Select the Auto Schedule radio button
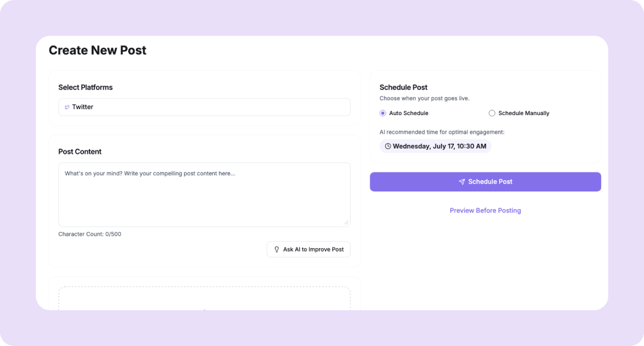Viewport: 644px width, 346px height. pyautogui.click(x=383, y=113)
